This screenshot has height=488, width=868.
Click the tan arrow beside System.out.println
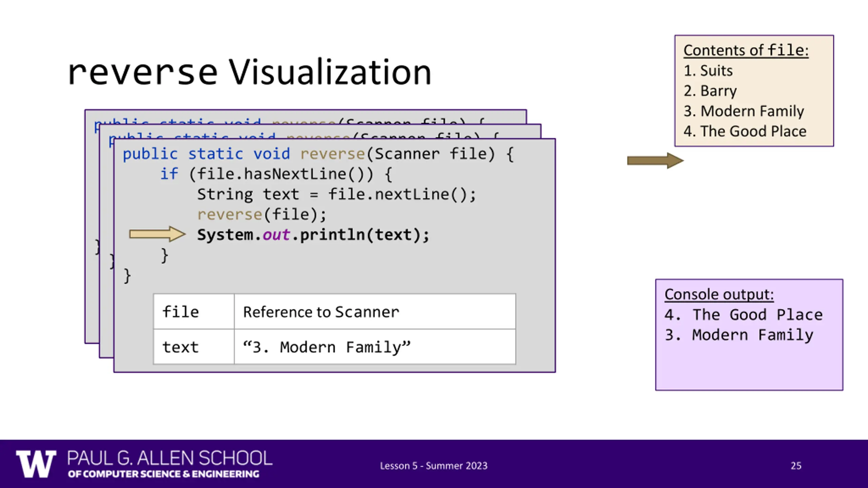point(157,234)
